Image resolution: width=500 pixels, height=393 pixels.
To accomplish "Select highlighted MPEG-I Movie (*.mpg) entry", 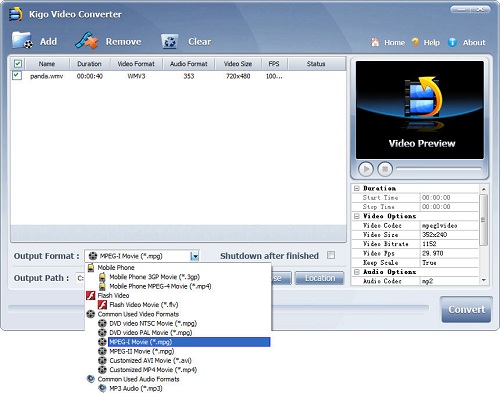I will point(189,342).
